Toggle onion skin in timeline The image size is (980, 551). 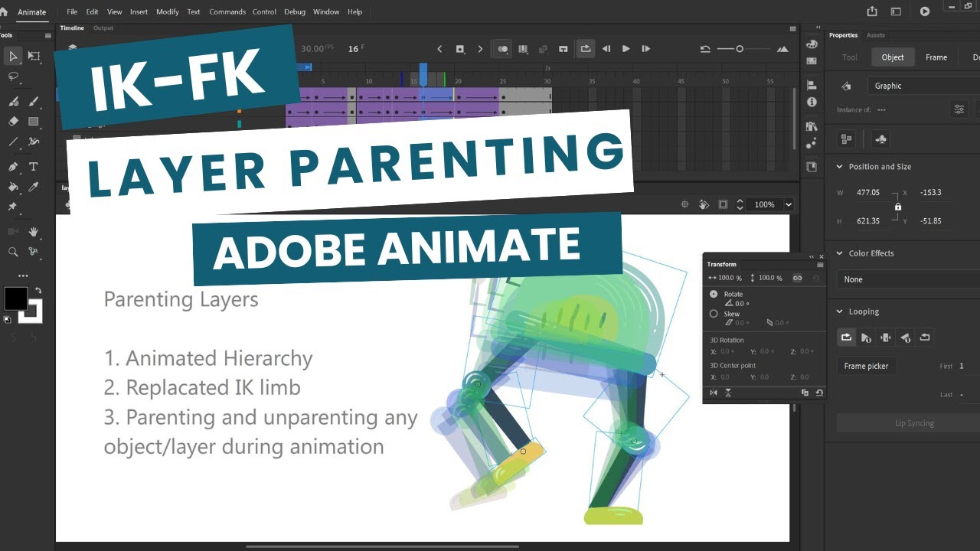click(503, 49)
